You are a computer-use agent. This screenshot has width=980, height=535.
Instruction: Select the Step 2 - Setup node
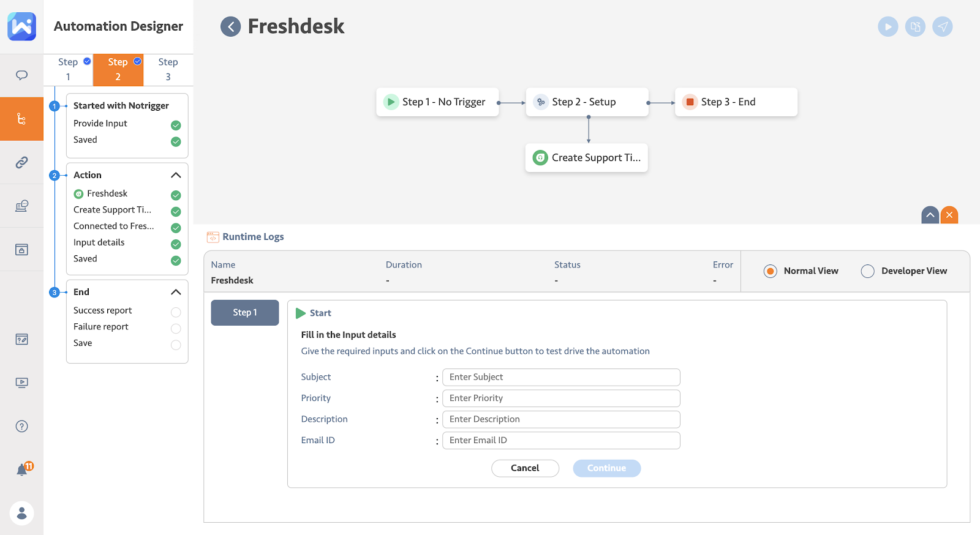point(587,102)
